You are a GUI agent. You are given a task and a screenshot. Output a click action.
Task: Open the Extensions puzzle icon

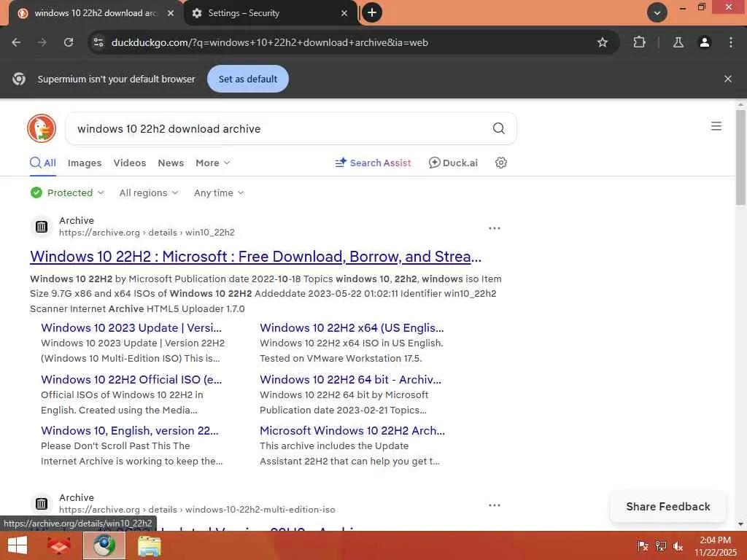point(639,42)
